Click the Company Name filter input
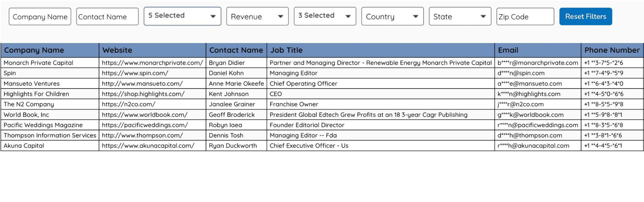The height and width of the screenshot is (202, 644). point(40,17)
